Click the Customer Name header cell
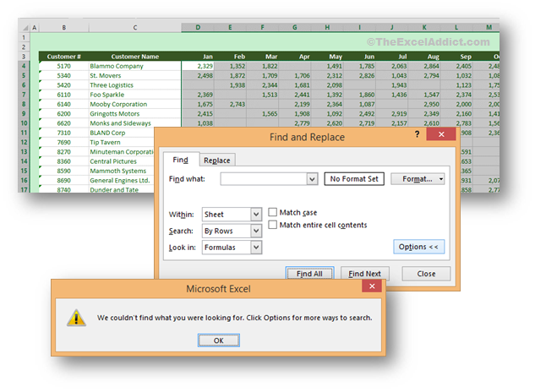The height and width of the screenshot is (392, 535). [135, 57]
